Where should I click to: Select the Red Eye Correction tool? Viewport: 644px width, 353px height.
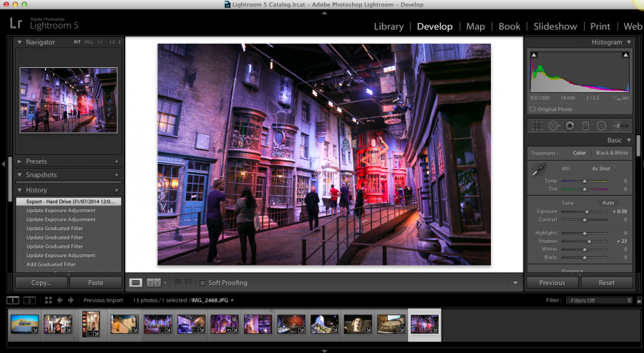point(570,126)
